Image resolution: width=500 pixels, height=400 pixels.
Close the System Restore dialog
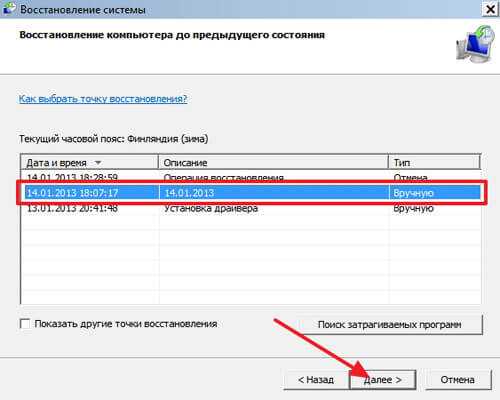pyautogui.click(x=490, y=9)
